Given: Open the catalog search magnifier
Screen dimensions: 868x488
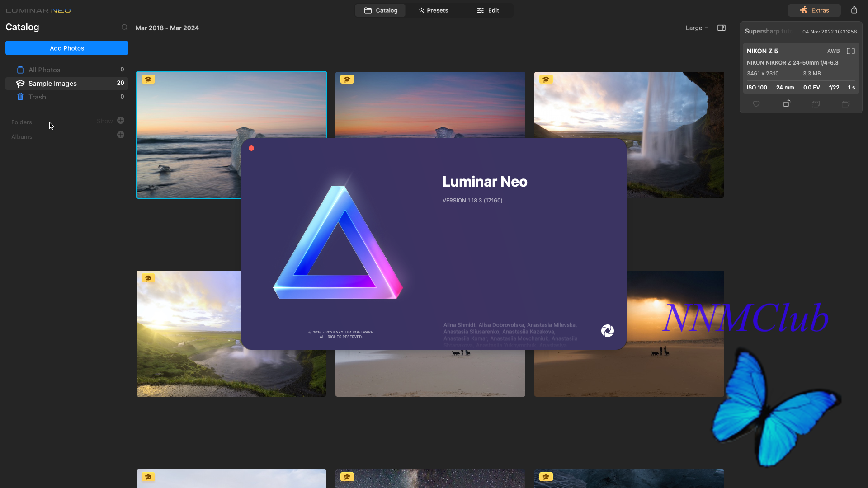Looking at the screenshot, I should click(x=124, y=28).
